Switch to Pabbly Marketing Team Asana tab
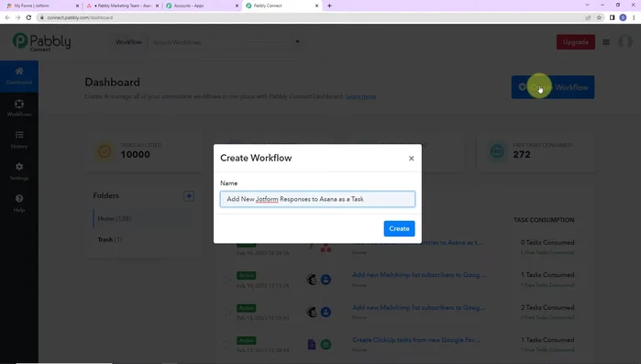 123,6
